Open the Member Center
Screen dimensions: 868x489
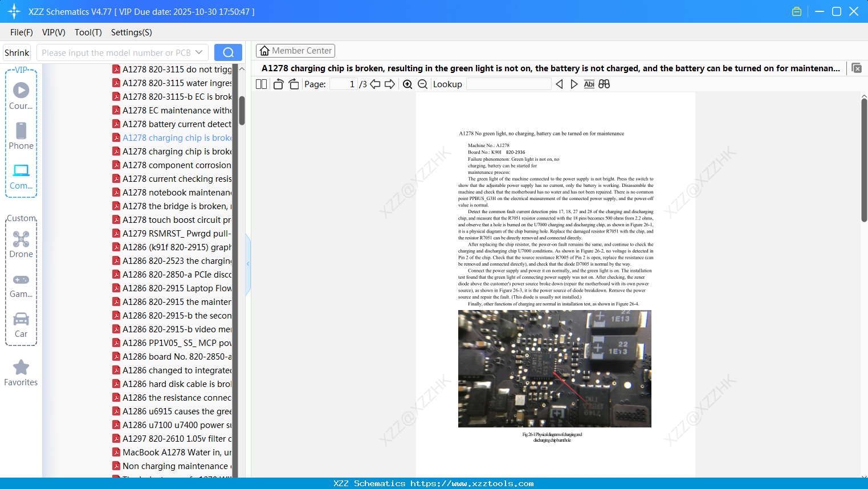[295, 51]
